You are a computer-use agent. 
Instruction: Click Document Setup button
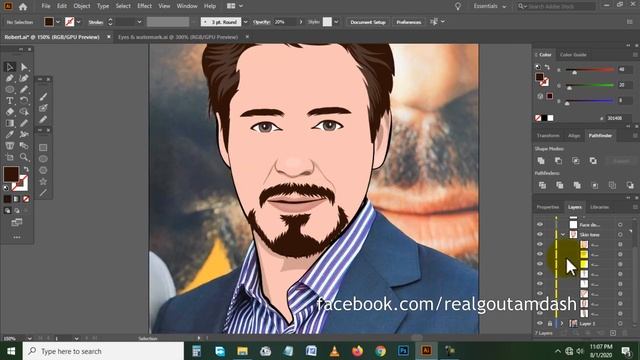click(x=368, y=22)
